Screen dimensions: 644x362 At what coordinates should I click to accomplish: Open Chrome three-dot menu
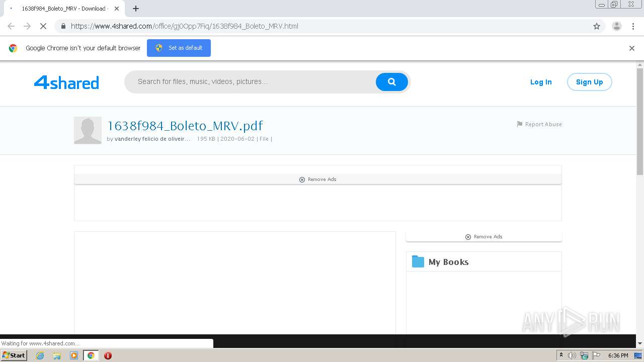tap(633, 26)
